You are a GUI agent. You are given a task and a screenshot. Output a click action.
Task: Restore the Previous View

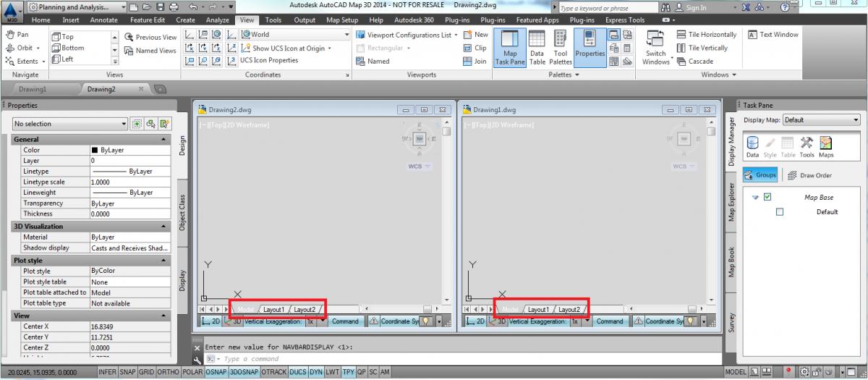pos(150,37)
